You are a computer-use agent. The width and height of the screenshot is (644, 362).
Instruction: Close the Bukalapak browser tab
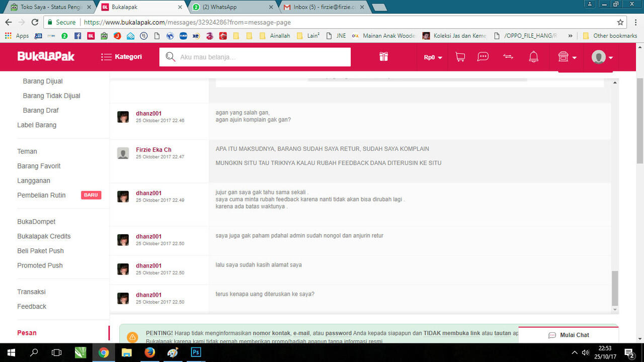[x=180, y=7]
